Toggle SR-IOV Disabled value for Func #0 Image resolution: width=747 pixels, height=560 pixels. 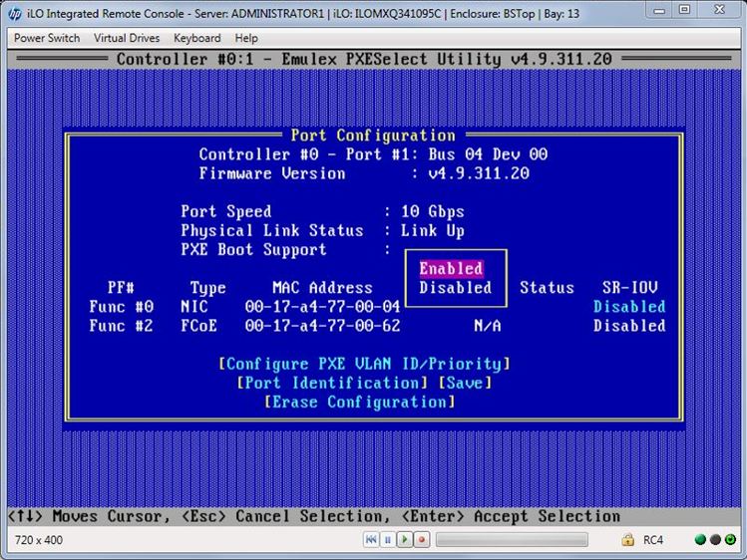pyautogui.click(x=628, y=307)
